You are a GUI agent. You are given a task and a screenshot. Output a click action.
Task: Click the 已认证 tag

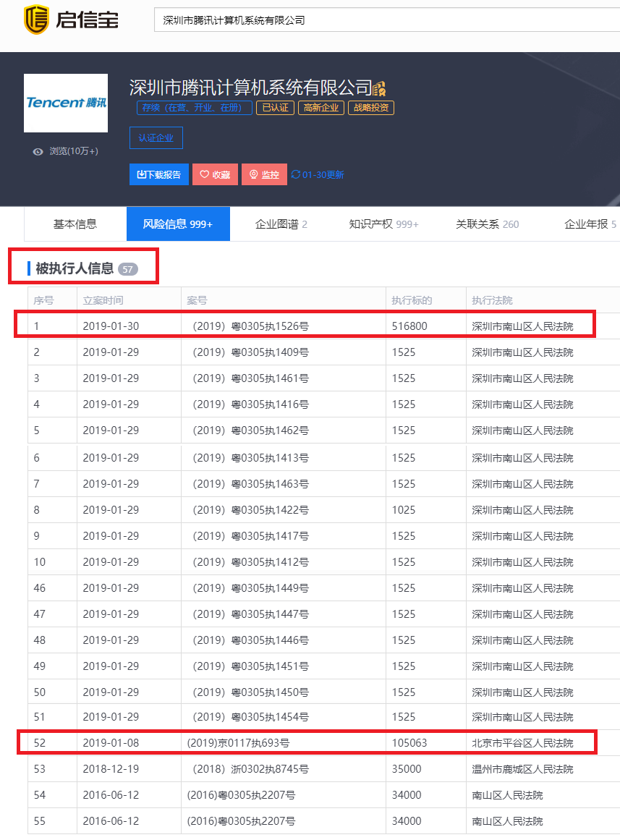(x=276, y=108)
